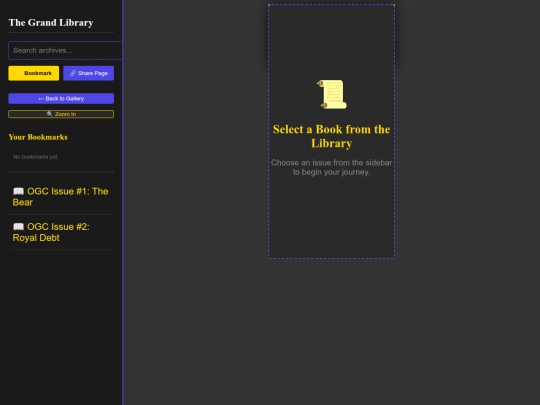Click the Zoom In button

click(x=61, y=114)
